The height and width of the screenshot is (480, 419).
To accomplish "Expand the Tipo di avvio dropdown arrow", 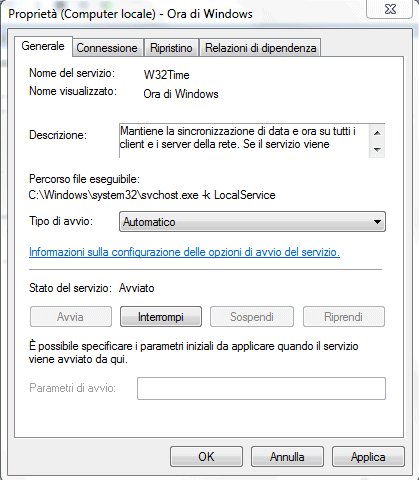I will (377, 222).
